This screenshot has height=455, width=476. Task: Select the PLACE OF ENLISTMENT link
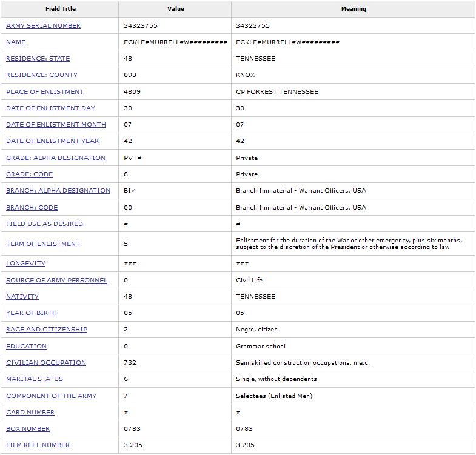pos(45,92)
